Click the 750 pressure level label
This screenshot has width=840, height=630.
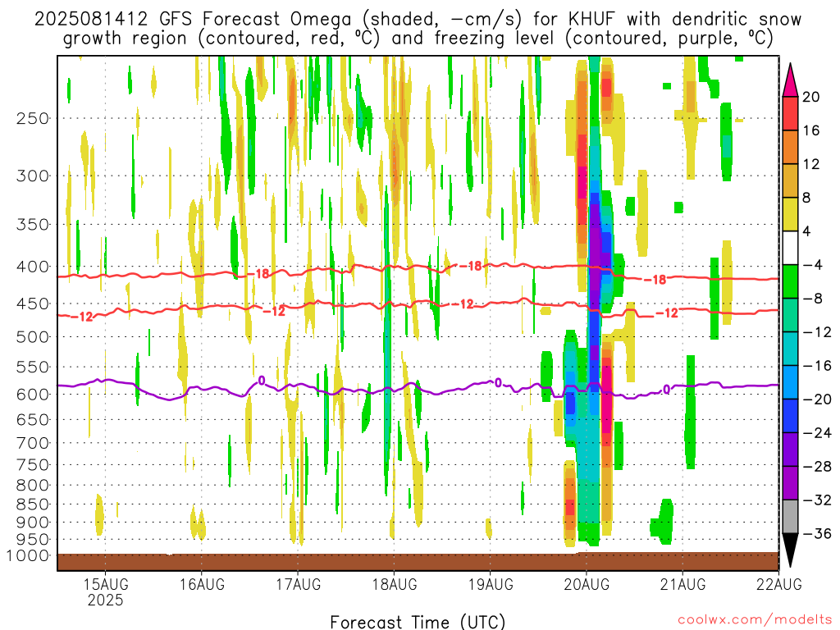click(x=33, y=465)
